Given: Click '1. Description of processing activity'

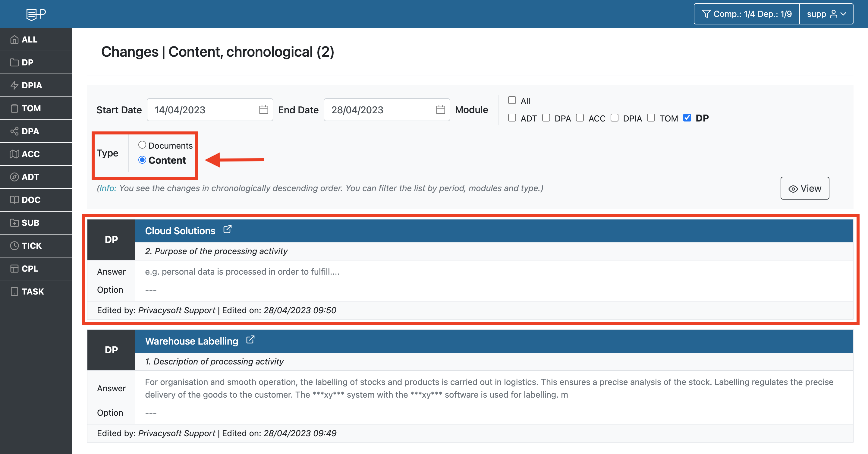Looking at the screenshot, I should (x=214, y=361).
